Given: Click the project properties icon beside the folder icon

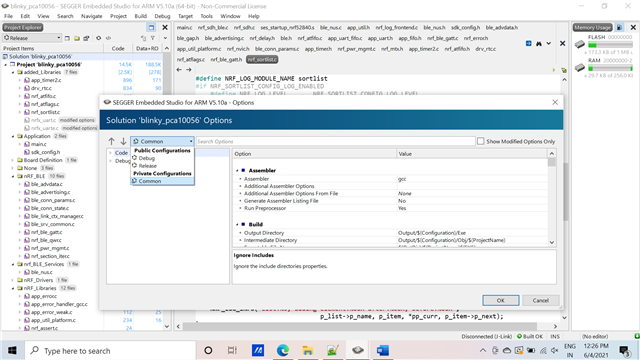Looking at the screenshot, I should [86, 38].
